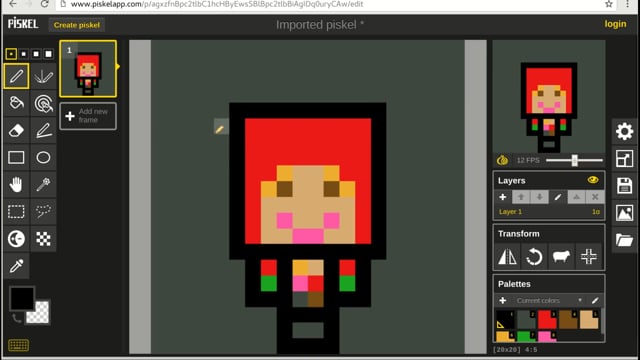This screenshot has height=360, width=640.
Task: Select the Lasso selection tool
Action: pyautogui.click(x=43, y=211)
